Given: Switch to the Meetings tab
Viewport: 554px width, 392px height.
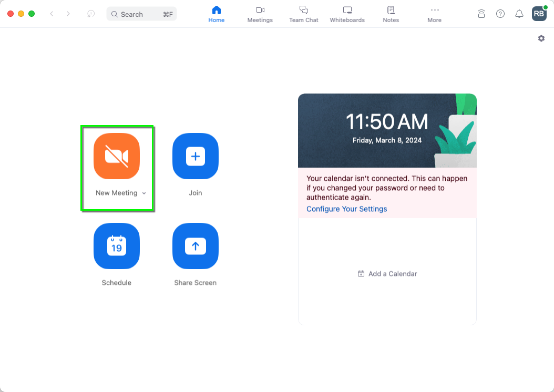Looking at the screenshot, I should (260, 14).
